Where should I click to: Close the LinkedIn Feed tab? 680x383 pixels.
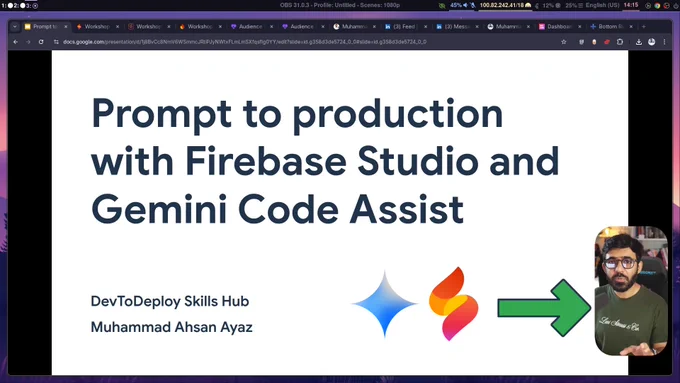(x=425, y=27)
